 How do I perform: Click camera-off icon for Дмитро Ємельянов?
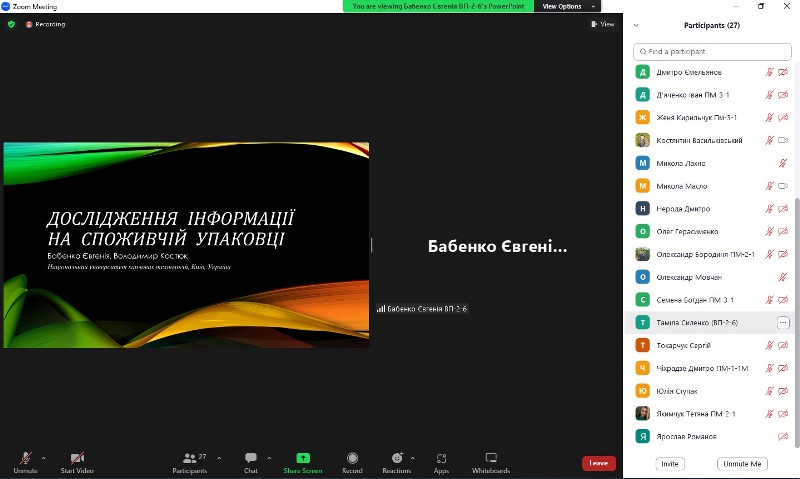783,72
